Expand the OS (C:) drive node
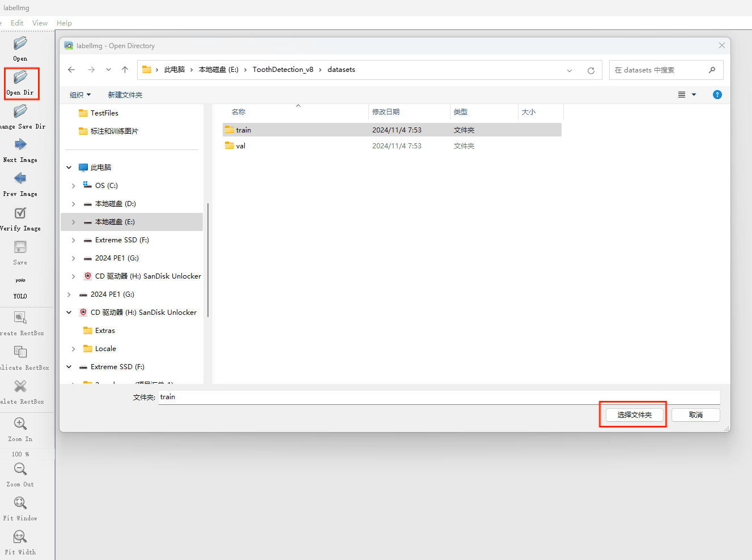Image resolution: width=752 pixels, height=560 pixels. tap(73, 186)
